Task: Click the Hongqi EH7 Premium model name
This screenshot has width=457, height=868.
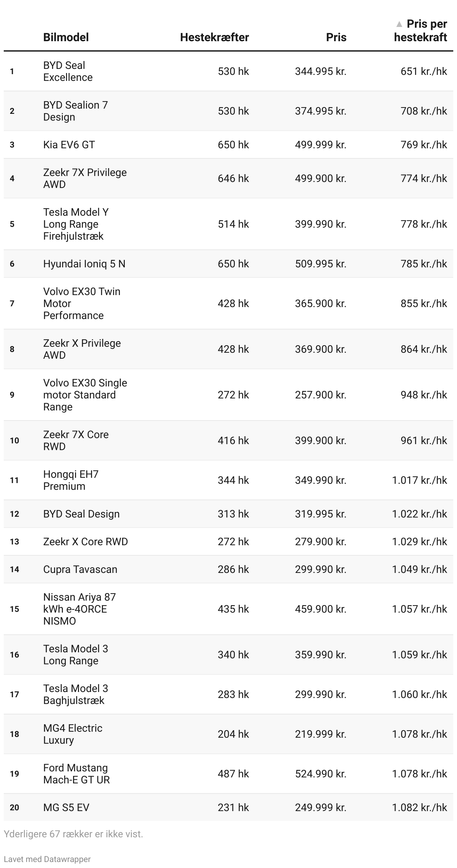Action: [x=71, y=480]
